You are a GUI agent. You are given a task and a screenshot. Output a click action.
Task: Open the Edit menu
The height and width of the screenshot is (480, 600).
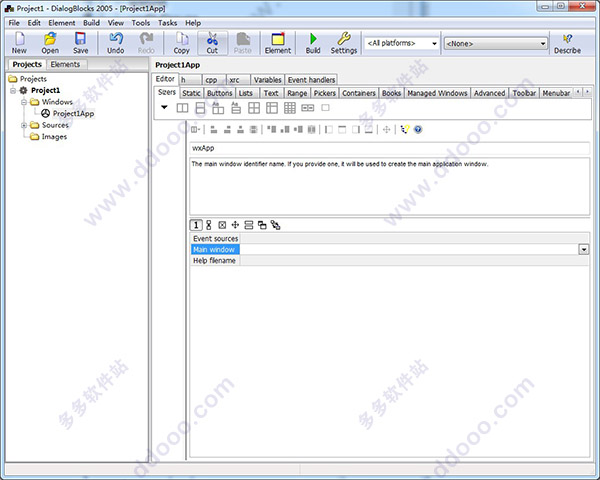[x=34, y=23]
